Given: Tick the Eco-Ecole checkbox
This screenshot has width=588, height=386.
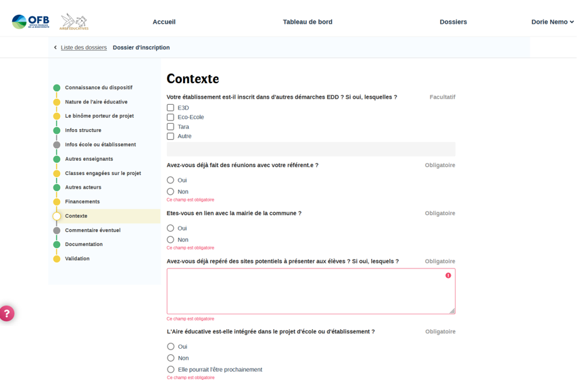Looking at the screenshot, I should pos(170,118).
